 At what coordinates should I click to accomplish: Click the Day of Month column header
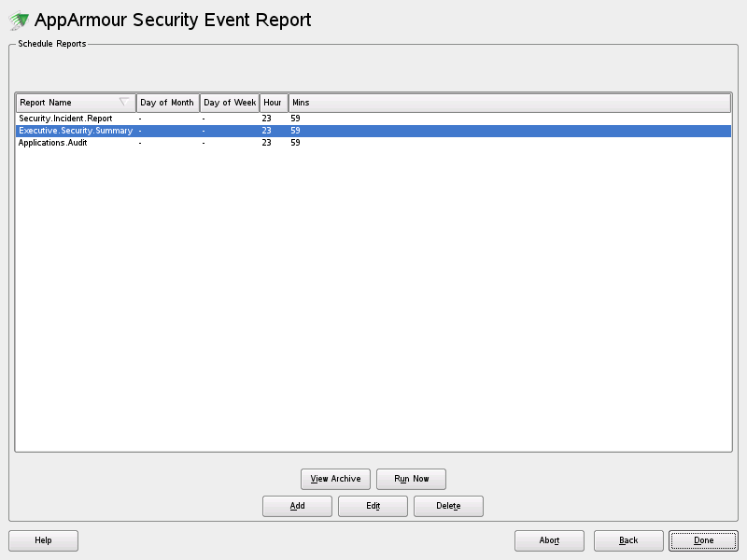[x=168, y=102]
